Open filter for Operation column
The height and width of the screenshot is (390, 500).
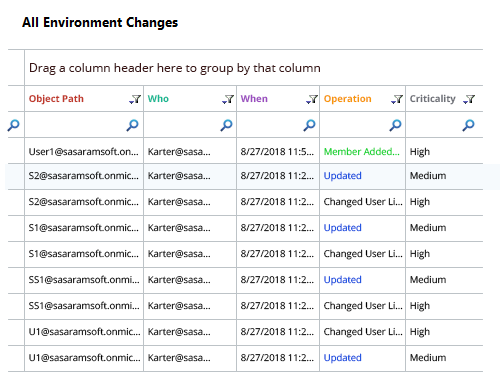click(397, 99)
